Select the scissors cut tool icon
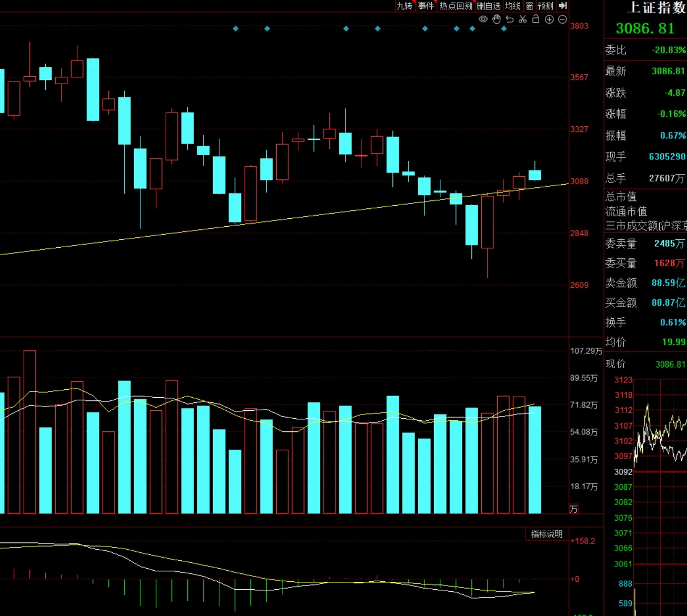The image size is (687, 616). pos(522,19)
